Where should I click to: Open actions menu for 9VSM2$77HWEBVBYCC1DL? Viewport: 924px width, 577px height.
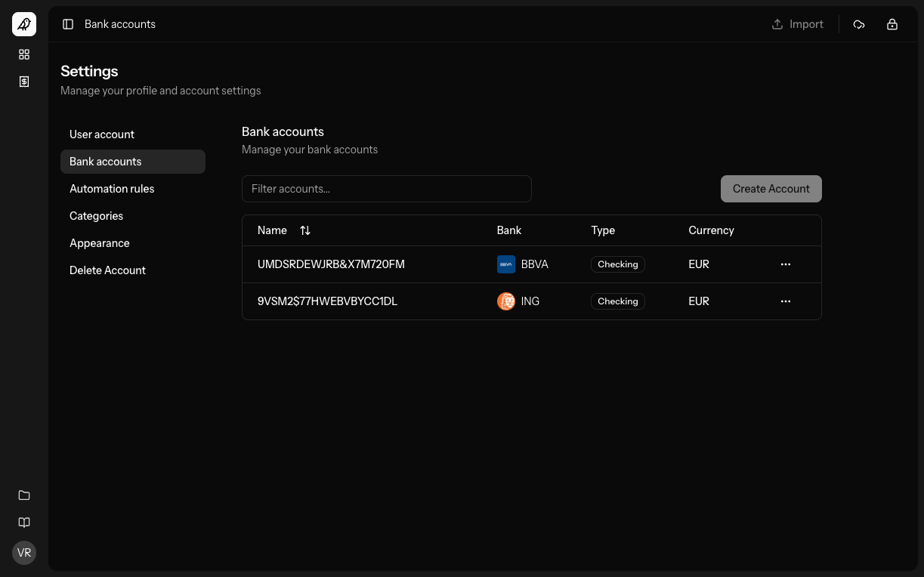coord(786,301)
